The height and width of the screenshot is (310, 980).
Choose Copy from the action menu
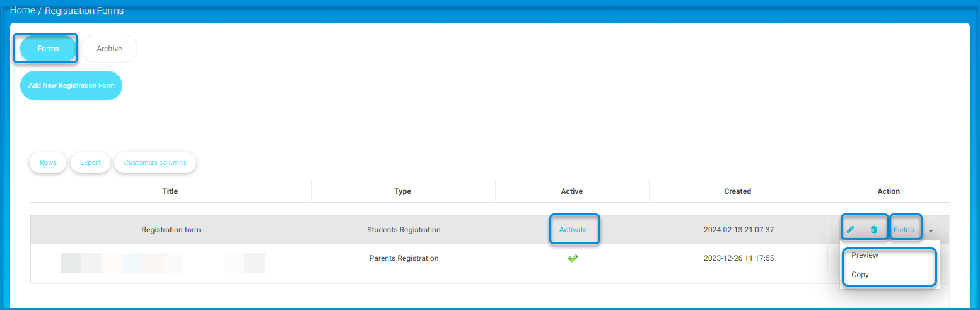[x=860, y=275]
